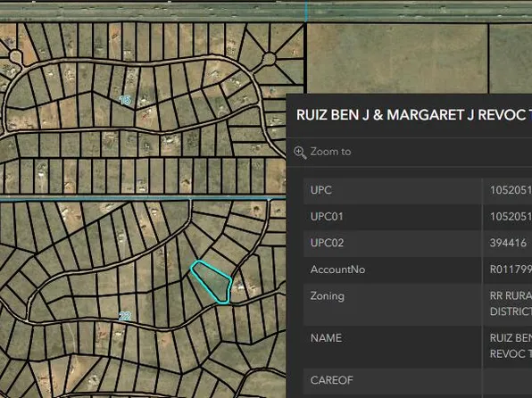Click the AccountNo field label

(337, 269)
